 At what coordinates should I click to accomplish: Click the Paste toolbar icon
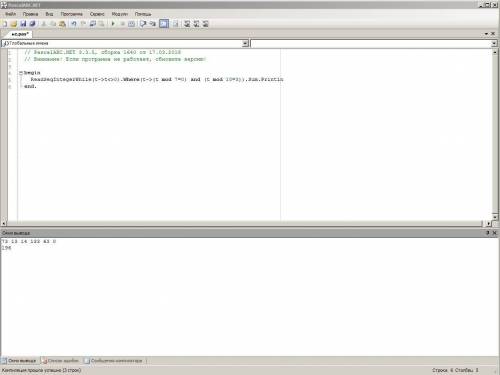click(62, 24)
